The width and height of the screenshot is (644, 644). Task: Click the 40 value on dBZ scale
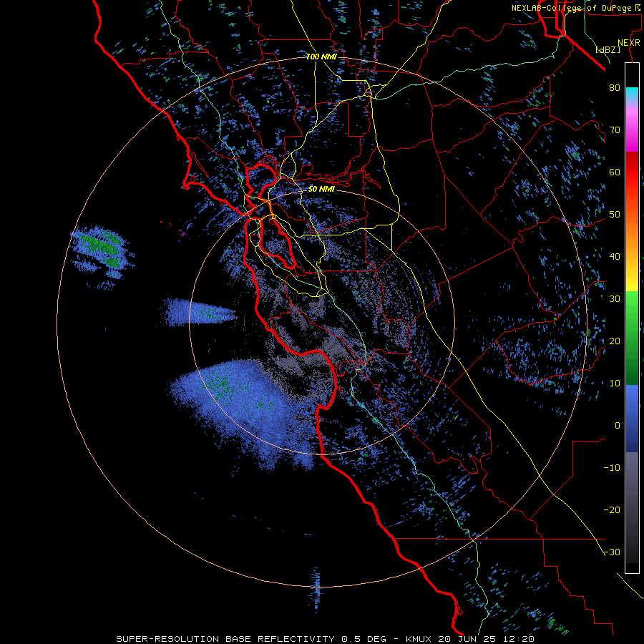[x=615, y=257]
